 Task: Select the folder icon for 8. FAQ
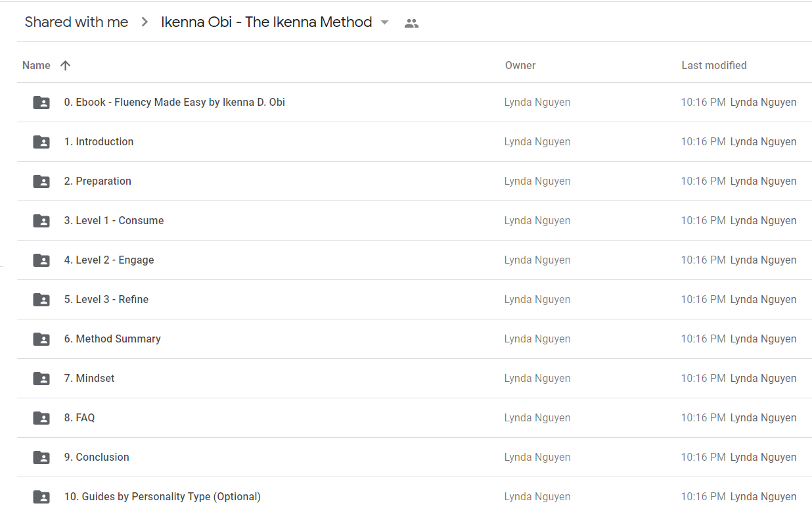click(x=41, y=418)
